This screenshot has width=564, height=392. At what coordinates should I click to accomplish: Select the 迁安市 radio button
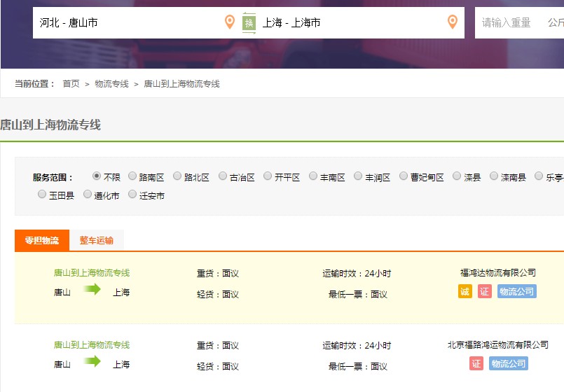point(132,194)
